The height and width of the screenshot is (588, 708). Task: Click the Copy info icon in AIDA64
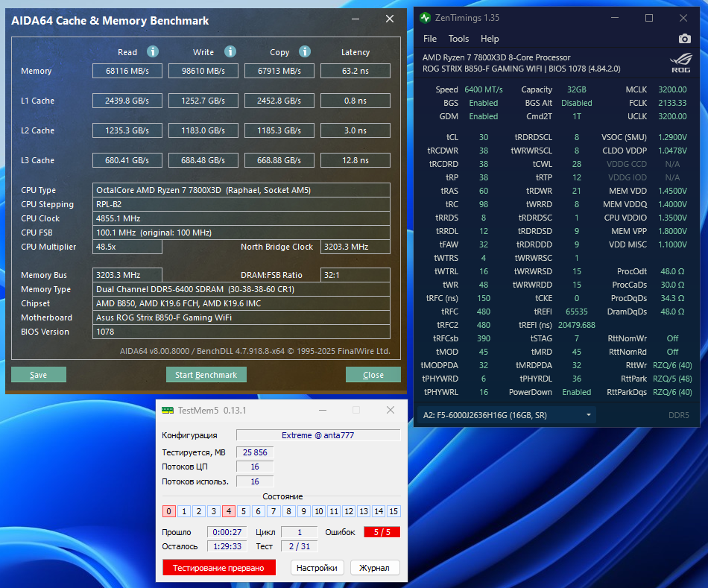pyautogui.click(x=305, y=51)
